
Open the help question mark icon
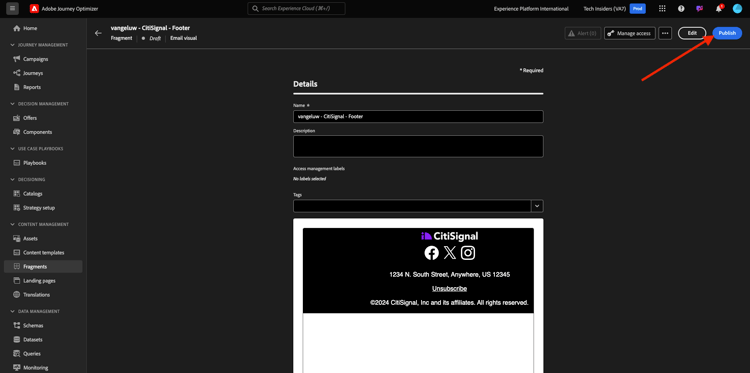point(681,9)
